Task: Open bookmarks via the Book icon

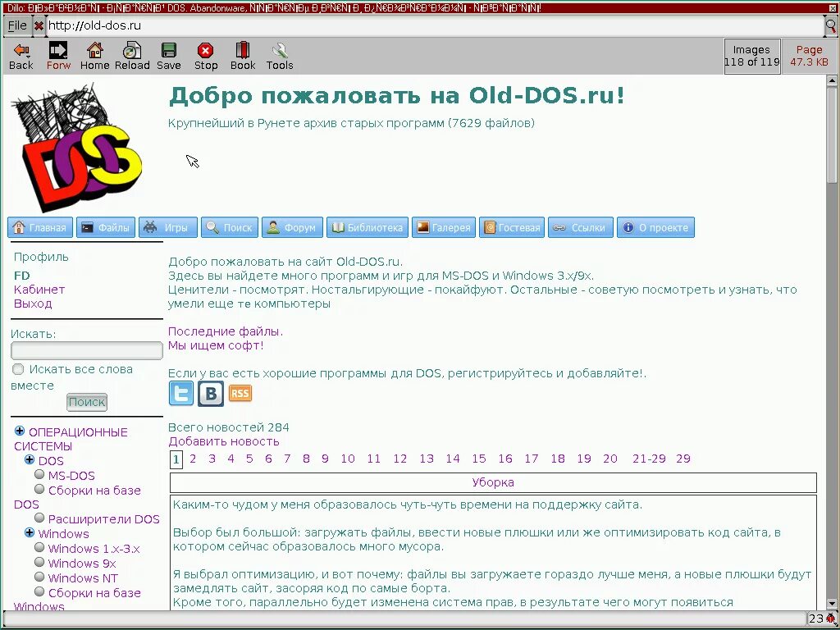Action: [243, 56]
